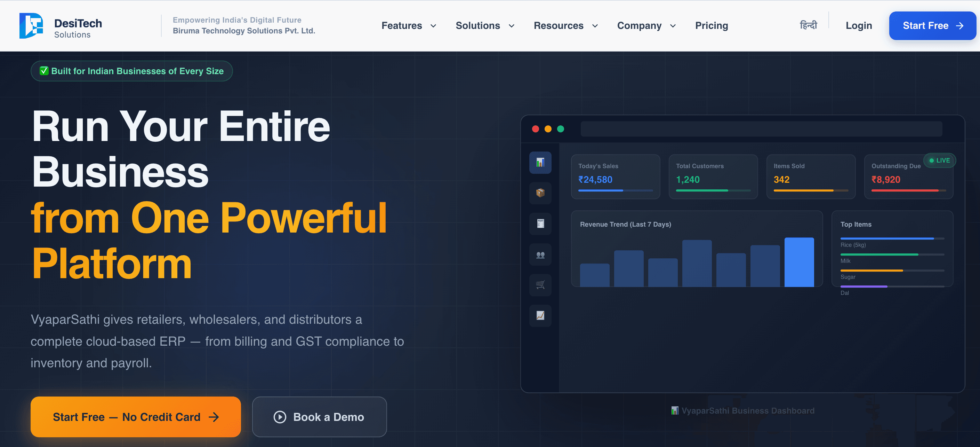Click the DesiTech Solutions brand name
Viewport: 980px width, 447px height.
click(x=78, y=28)
